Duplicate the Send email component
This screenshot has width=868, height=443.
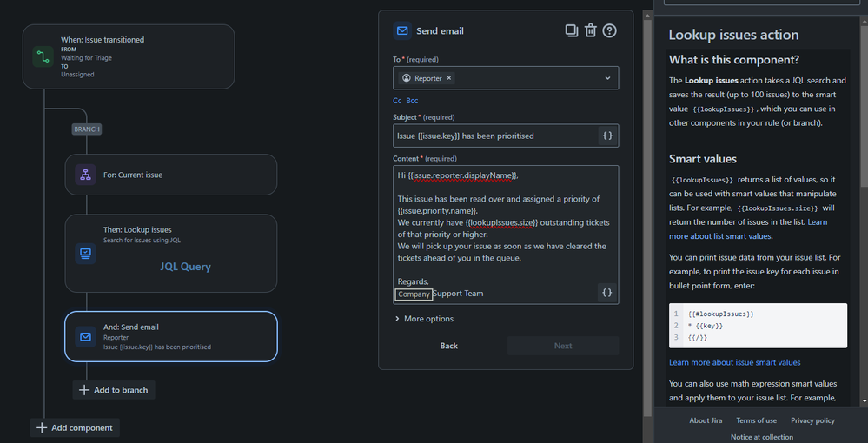coord(572,31)
